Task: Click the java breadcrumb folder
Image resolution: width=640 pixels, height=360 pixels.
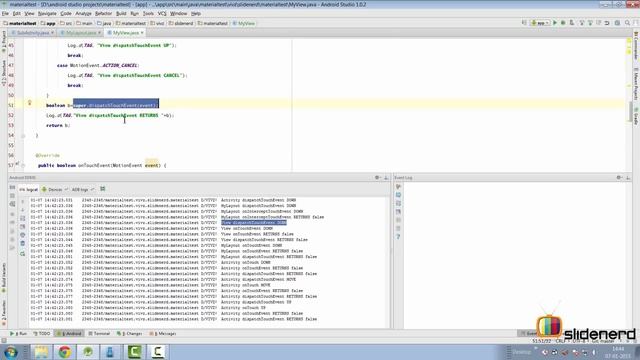Action: (104, 23)
